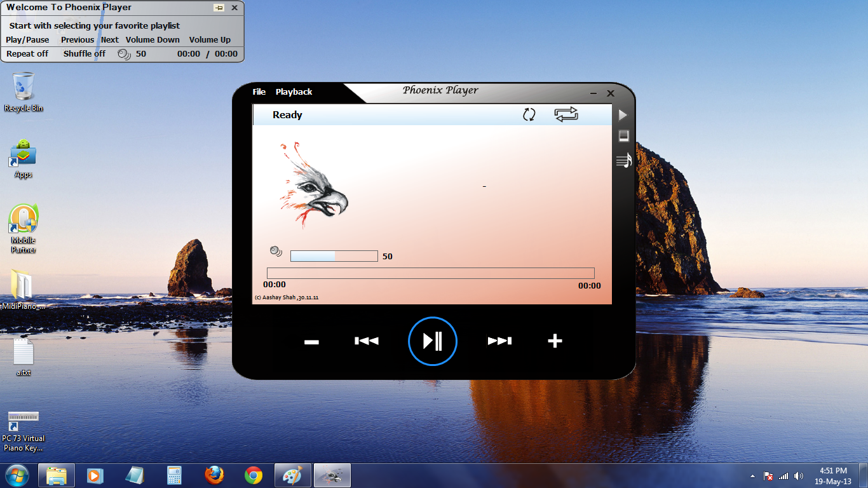The image size is (868, 488).
Task: Open the Windows Start menu orb
Action: pyautogui.click(x=17, y=475)
